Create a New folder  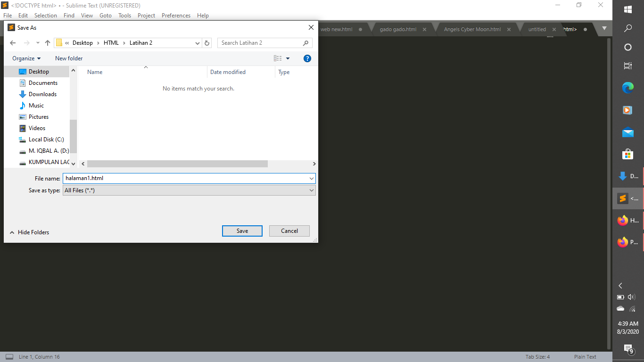[x=68, y=58]
